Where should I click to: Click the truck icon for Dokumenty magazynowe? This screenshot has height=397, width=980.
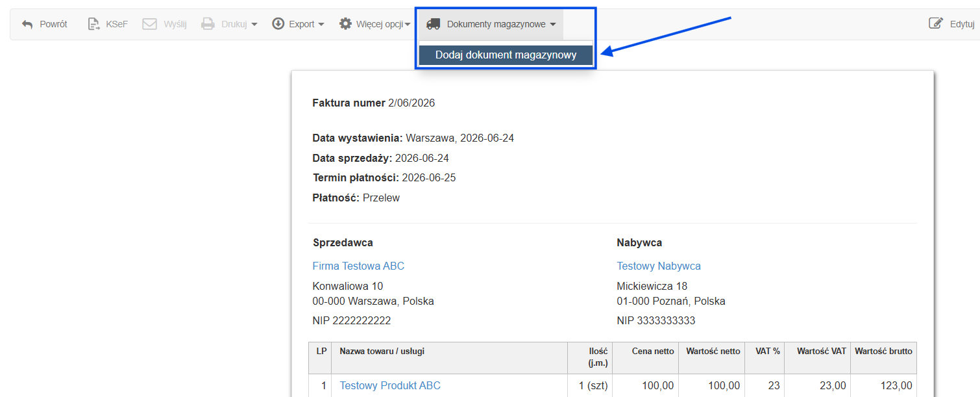pos(434,24)
